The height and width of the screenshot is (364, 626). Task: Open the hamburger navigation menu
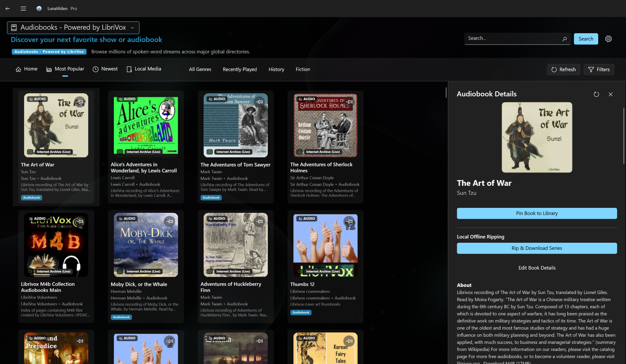[23, 9]
